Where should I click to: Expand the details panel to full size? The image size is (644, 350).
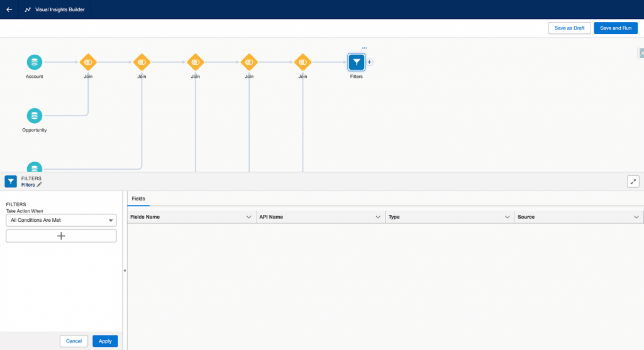coord(633,182)
